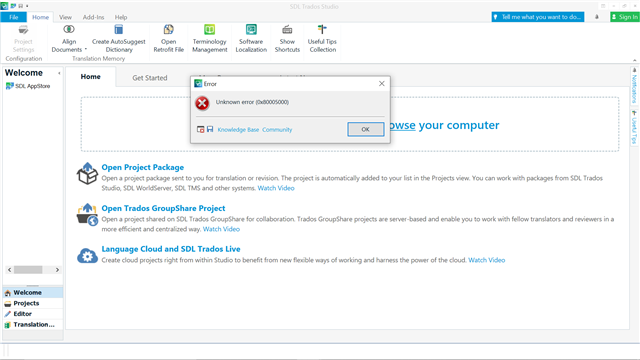Click the Project Settings icon
640x360 pixels.
point(23,29)
